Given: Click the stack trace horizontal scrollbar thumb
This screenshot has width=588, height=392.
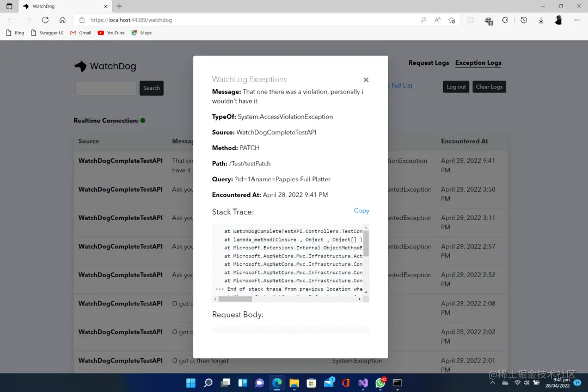Looking at the screenshot, I should click(235, 299).
